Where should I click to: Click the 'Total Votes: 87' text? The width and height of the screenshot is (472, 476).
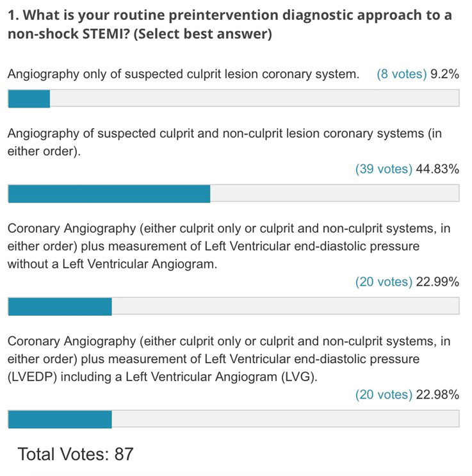click(76, 454)
